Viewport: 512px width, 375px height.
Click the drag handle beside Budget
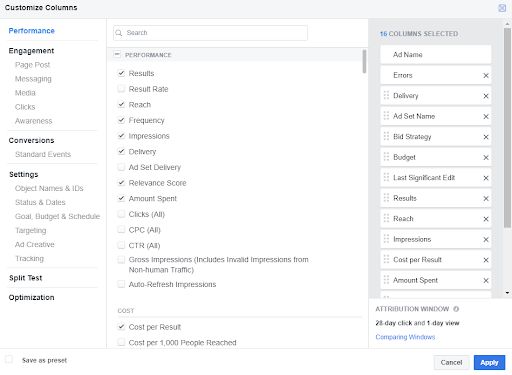point(386,157)
